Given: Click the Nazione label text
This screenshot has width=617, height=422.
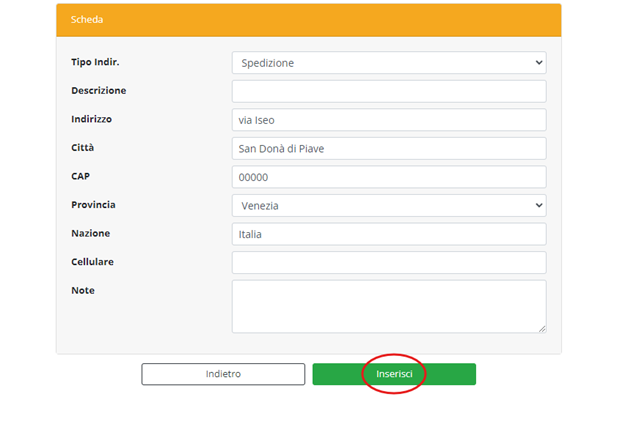Looking at the screenshot, I should [x=90, y=233].
